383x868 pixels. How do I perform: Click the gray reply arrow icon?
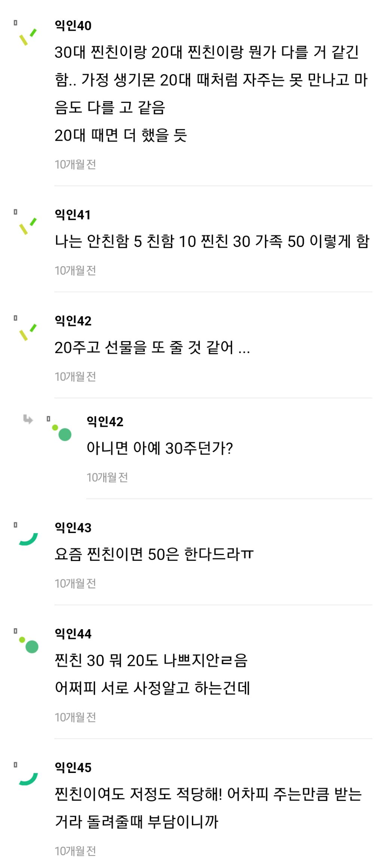pos(28,419)
